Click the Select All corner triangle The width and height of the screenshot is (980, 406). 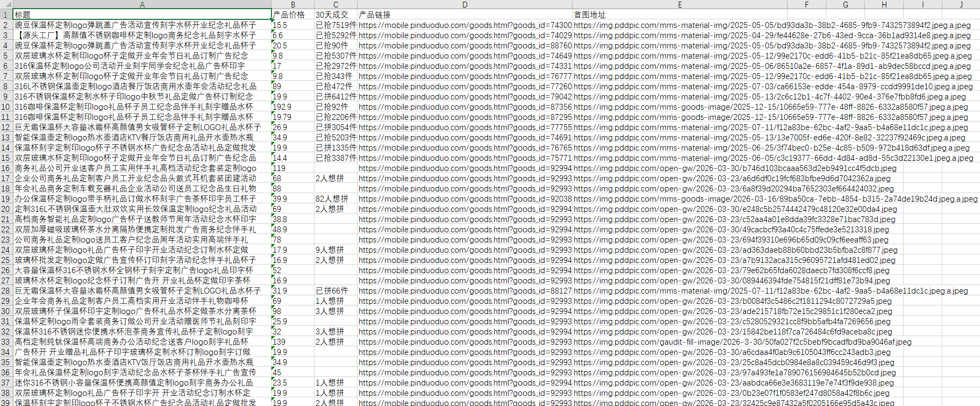(x=6, y=4)
